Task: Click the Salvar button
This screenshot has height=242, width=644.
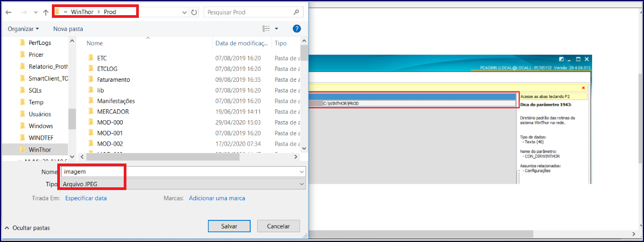Action: click(229, 226)
